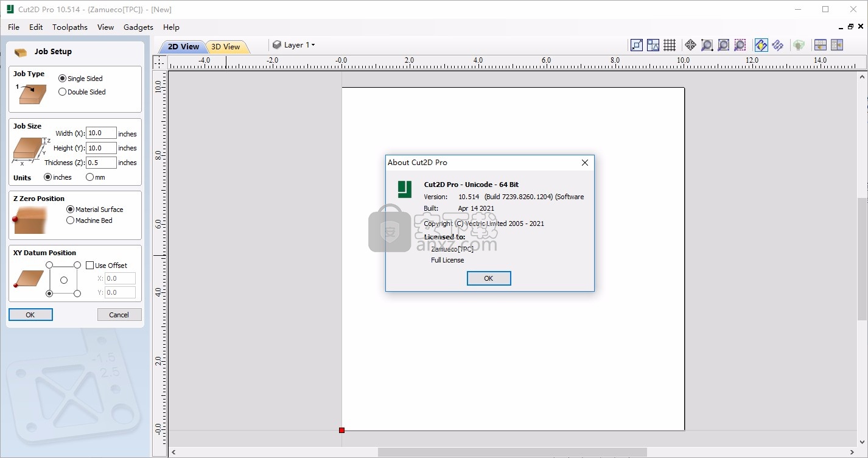Click the Cut2D title bar app icon
The width and height of the screenshot is (868, 458).
point(9,9)
